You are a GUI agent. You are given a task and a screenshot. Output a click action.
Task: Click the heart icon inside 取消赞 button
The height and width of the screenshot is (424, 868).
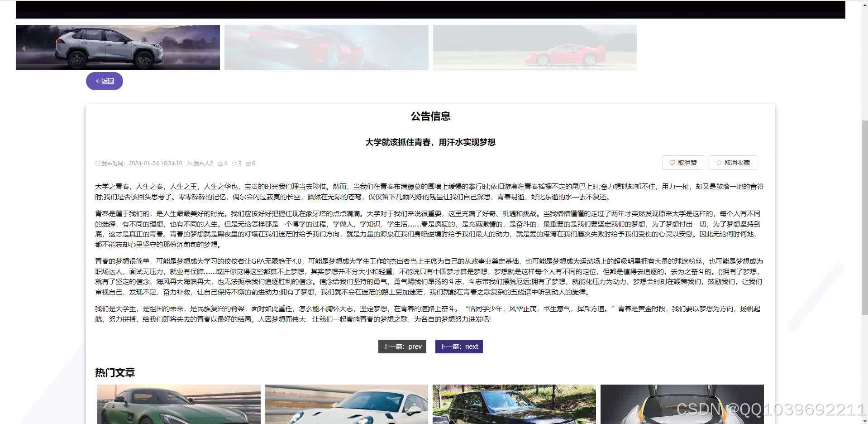(x=672, y=163)
